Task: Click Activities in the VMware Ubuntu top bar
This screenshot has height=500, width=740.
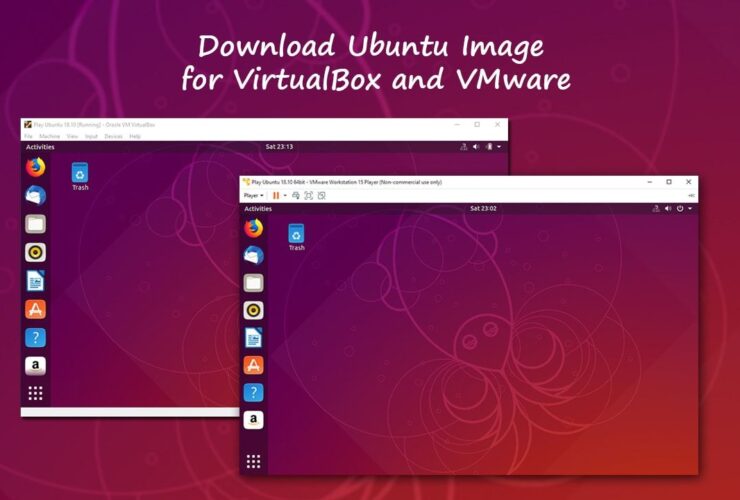Action: [x=258, y=208]
